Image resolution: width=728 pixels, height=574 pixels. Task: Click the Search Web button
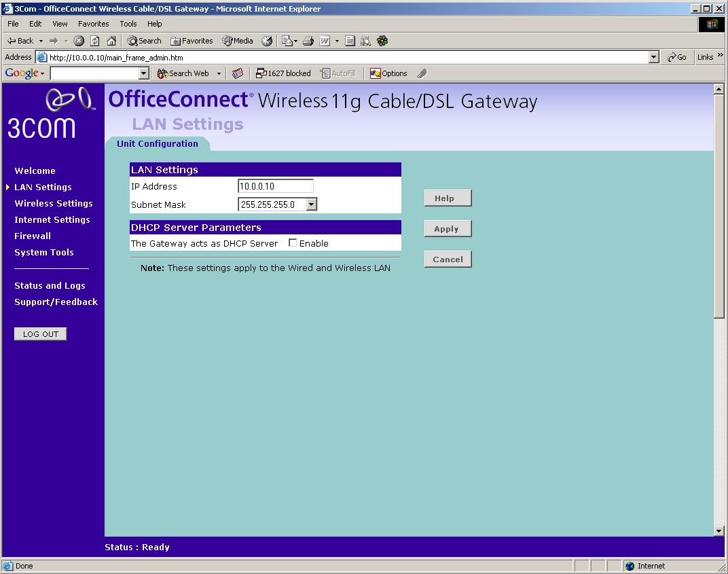(x=183, y=73)
